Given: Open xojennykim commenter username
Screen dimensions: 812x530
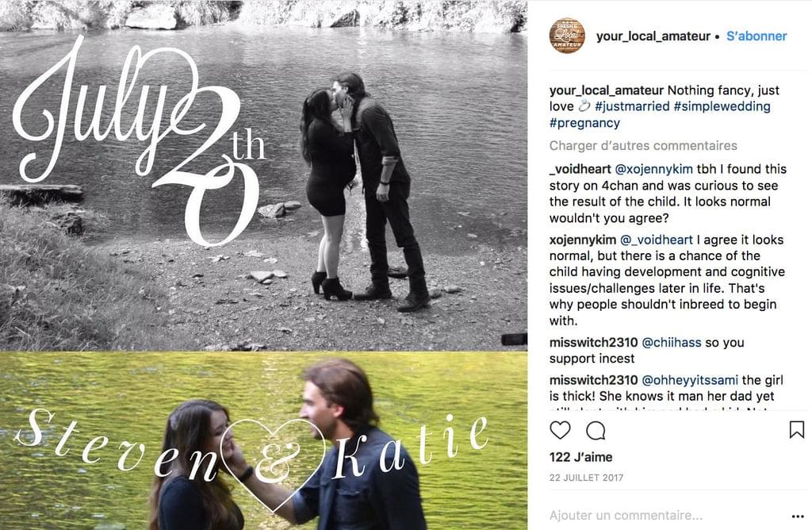Looking at the screenshot, I should 583,240.
